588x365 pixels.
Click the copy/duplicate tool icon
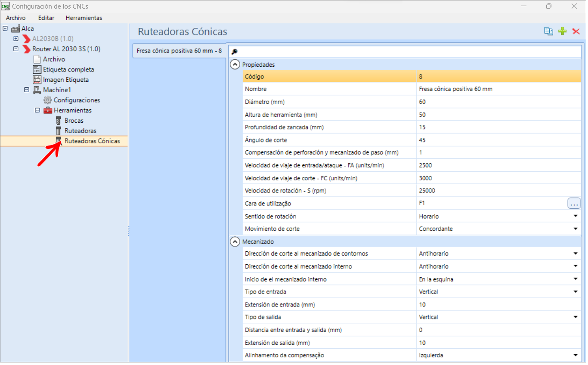548,31
